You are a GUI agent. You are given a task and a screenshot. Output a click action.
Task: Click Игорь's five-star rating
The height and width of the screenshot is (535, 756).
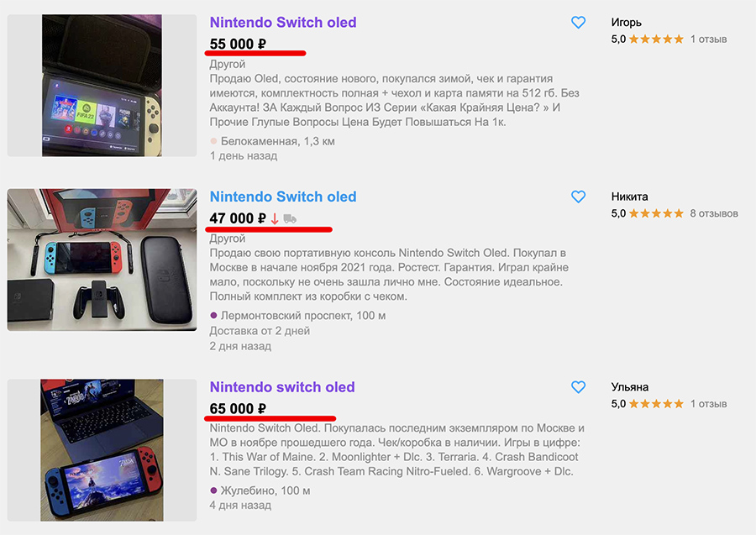point(656,39)
